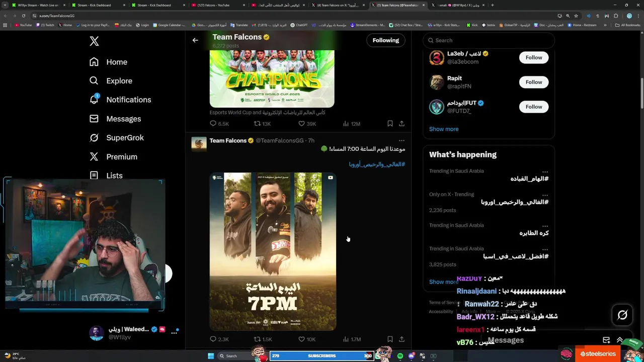Click the back arrow beside Team Falcons
644x362 pixels.
coord(195,40)
